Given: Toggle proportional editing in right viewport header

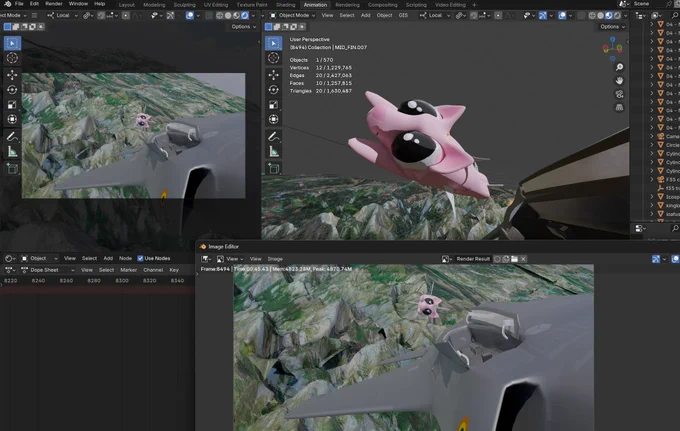Looking at the screenshot, I should (498, 15).
